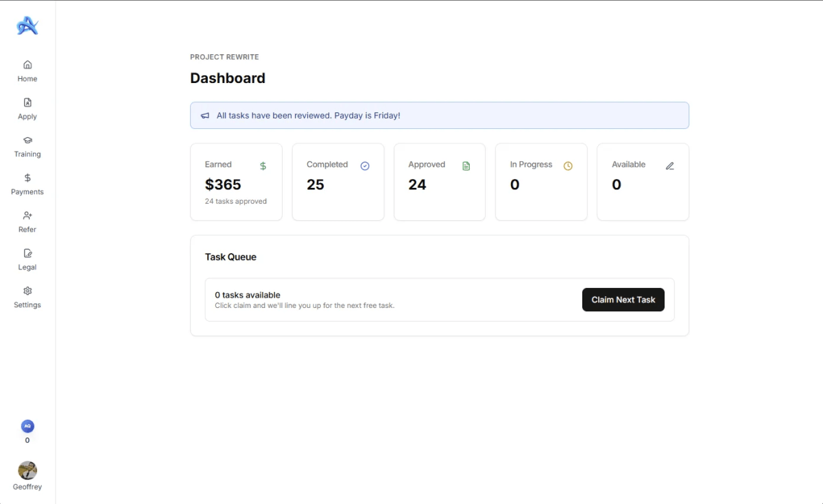Click the Geoffrey username label
This screenshot has height=504, width=823.
27,487
